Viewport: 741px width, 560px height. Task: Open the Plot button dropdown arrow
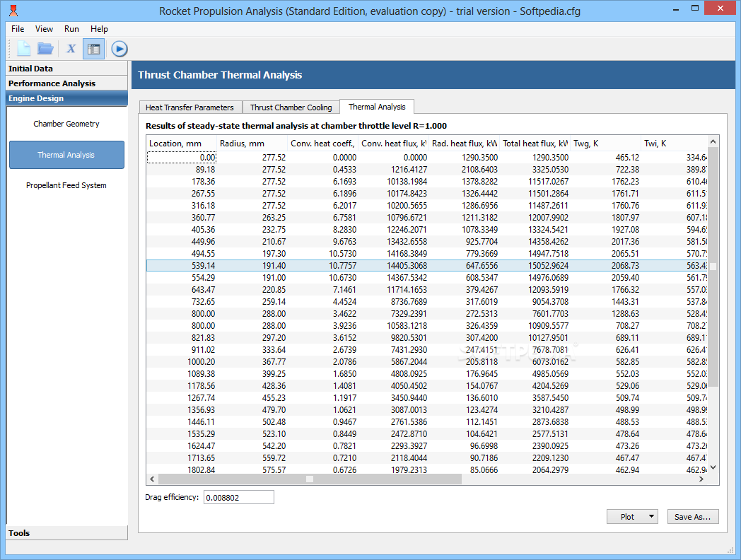point(652,517)
